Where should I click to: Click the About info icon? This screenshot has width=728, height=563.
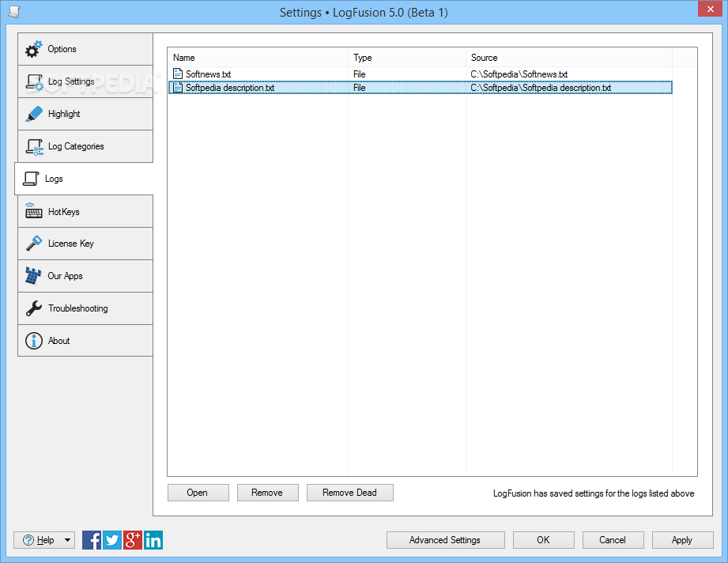pos(34,341)
